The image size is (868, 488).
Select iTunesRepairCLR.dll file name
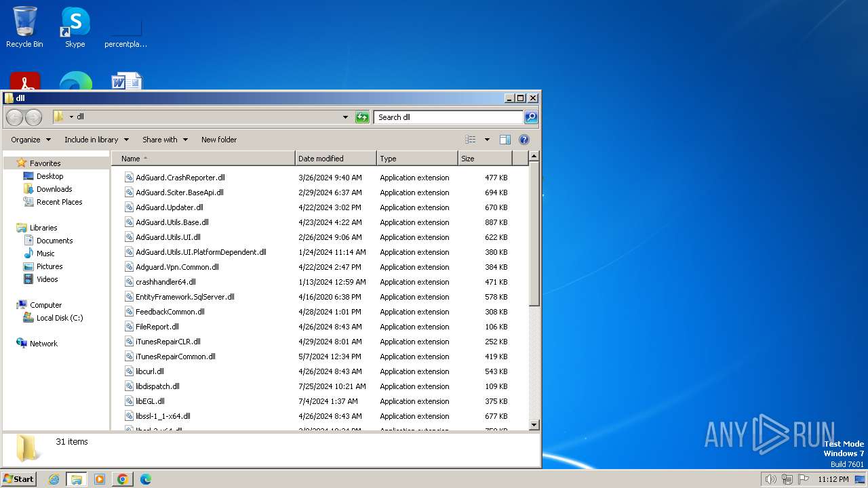(168, 342)
